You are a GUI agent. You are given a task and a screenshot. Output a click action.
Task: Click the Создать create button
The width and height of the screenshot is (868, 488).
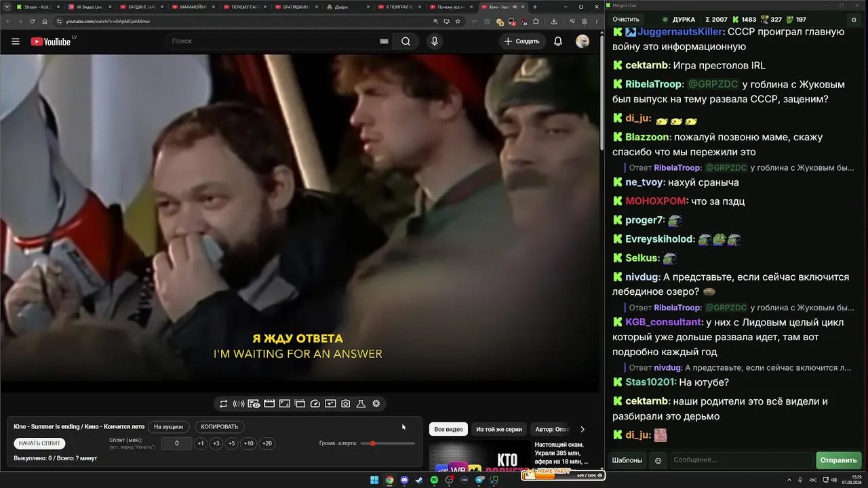[522, 41]
